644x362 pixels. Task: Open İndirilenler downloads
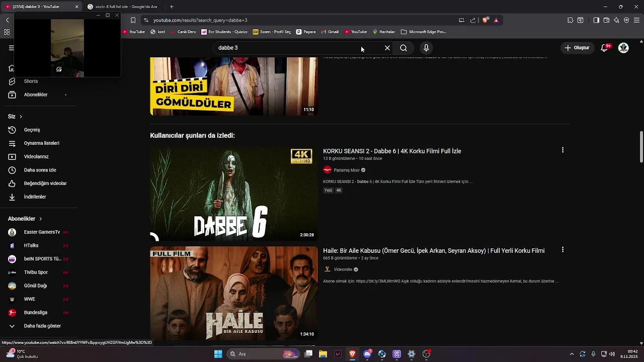[35, 197]
